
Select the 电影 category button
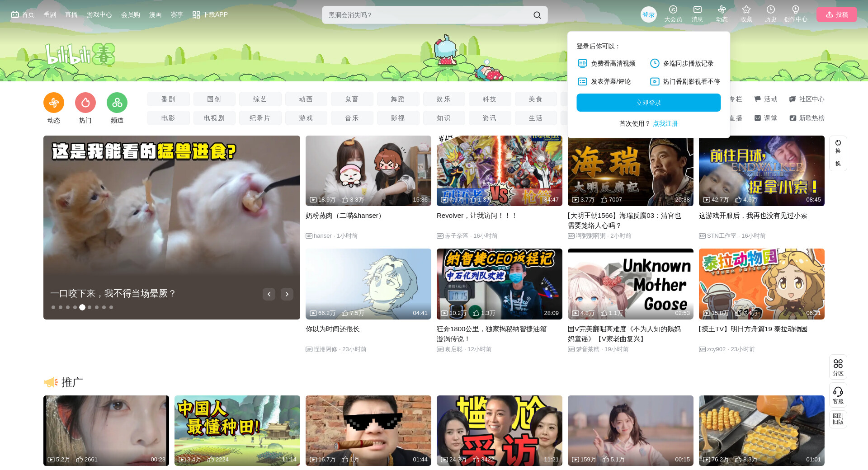169,118
